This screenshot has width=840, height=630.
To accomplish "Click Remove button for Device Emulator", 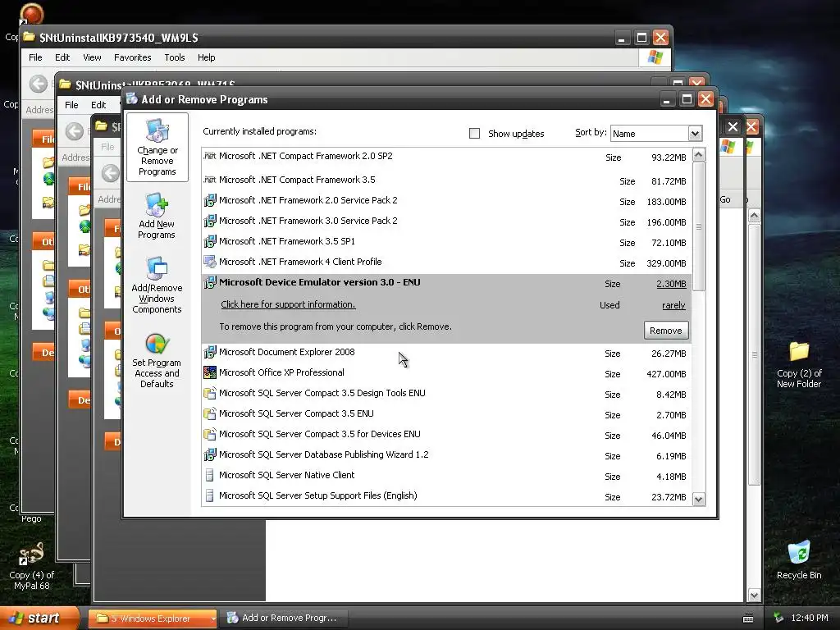I will click(x=666, y=331).
